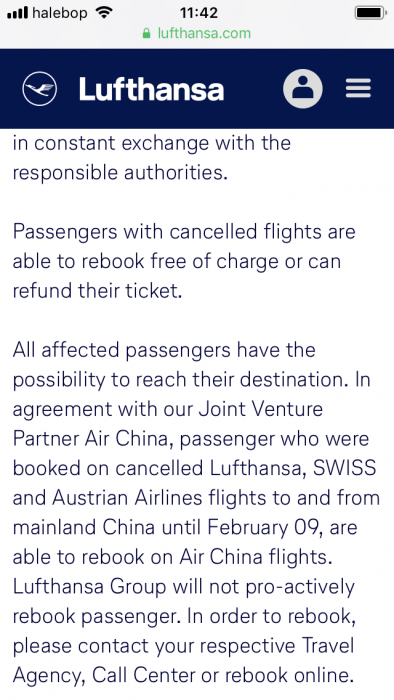Tap the cellular signal bars icon
The height and width of the screenshot is (700, 394).
click(x=18, y=13)
